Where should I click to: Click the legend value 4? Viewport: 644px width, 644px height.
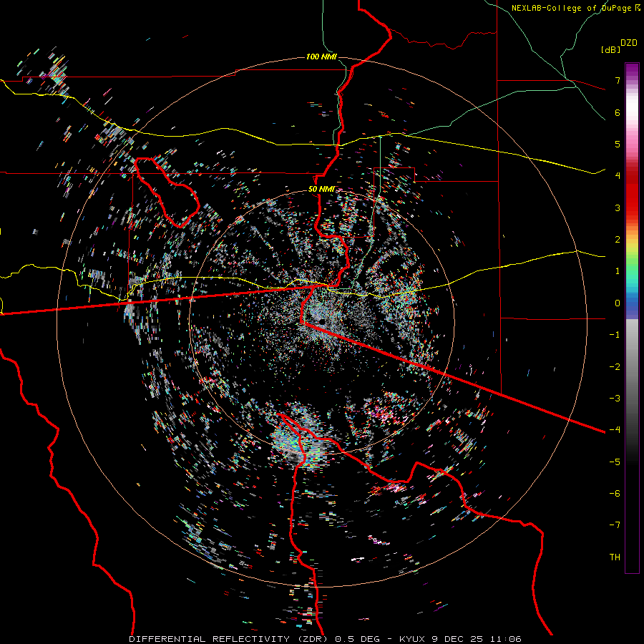pos(618,176)
